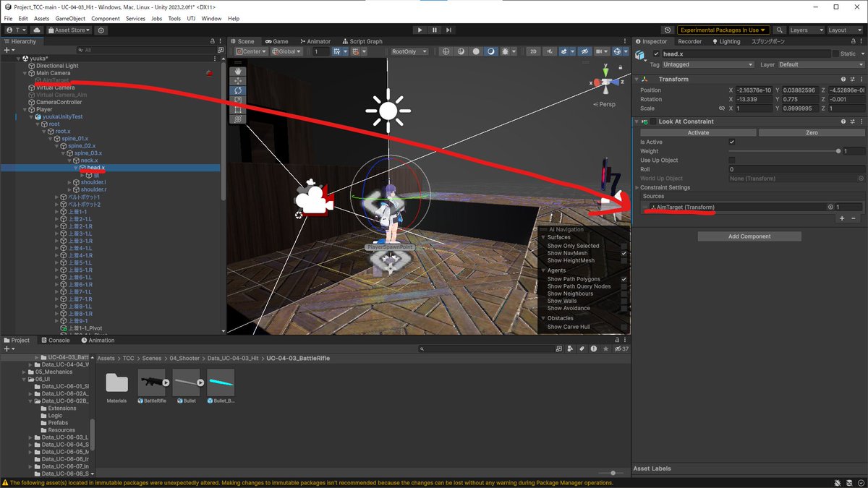Switch to the Game tab
868x488 pixels.
tap(276, 41)
